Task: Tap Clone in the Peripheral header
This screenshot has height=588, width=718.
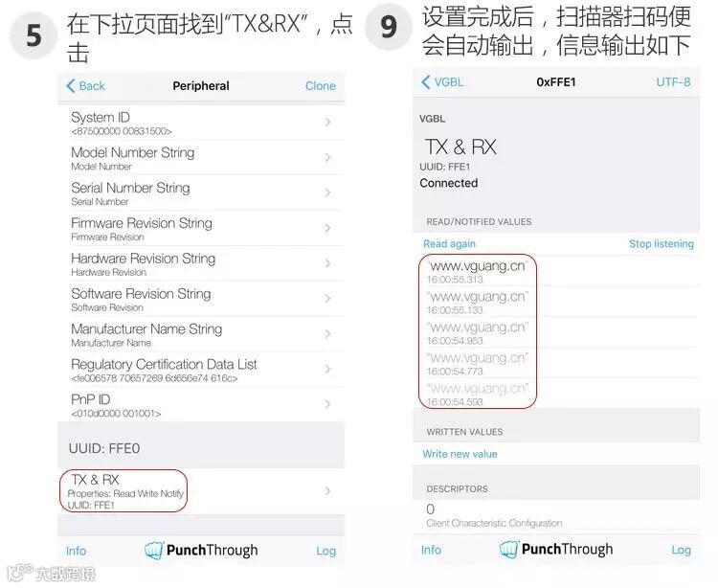Action: pyautogui.click(x=320, y=85)
